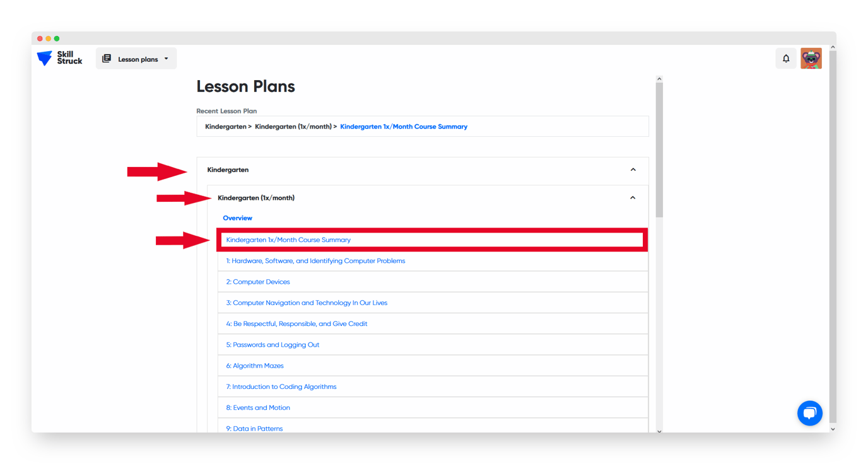
Task: Open lesson 8: Events and Motion
Action: click(x=258, y=407)
